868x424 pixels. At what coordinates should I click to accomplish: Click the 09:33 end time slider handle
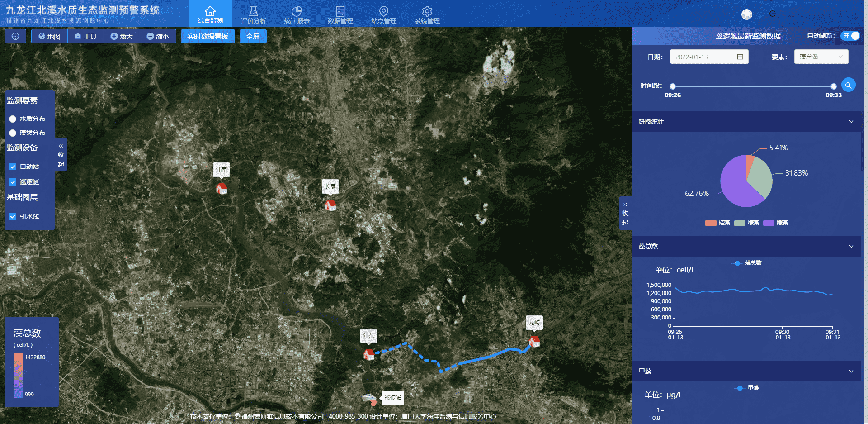(x=833, y=86)
